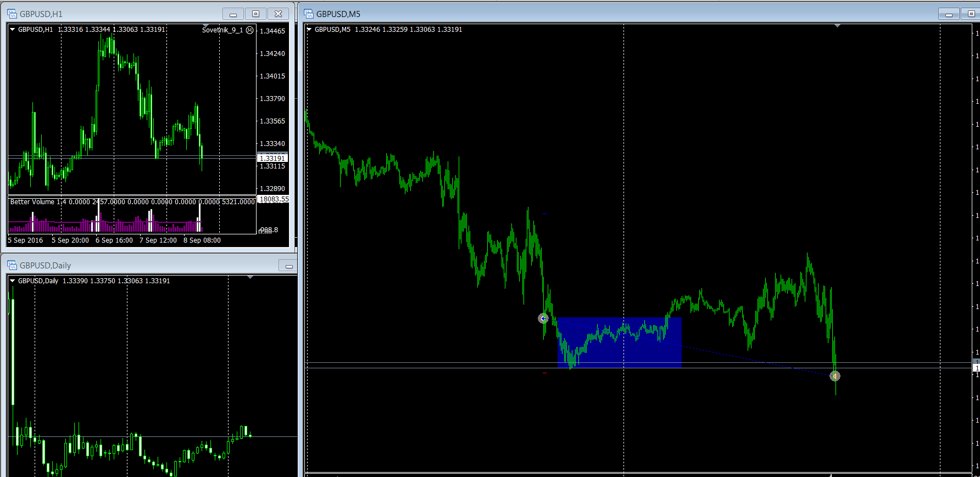Open the dropdown triangle beside GBPUSD,H1 label
The image size is (980, 477).
(x=12, y=30)
